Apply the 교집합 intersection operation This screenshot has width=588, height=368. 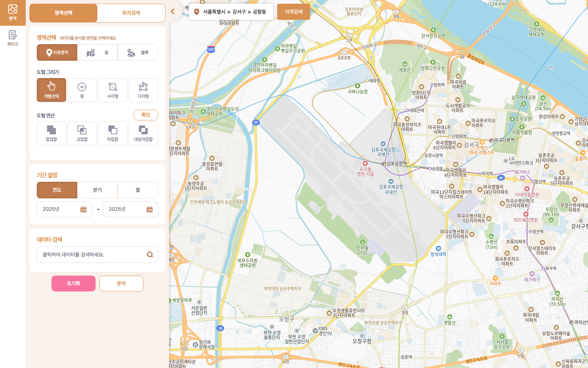tap(82, 133)
